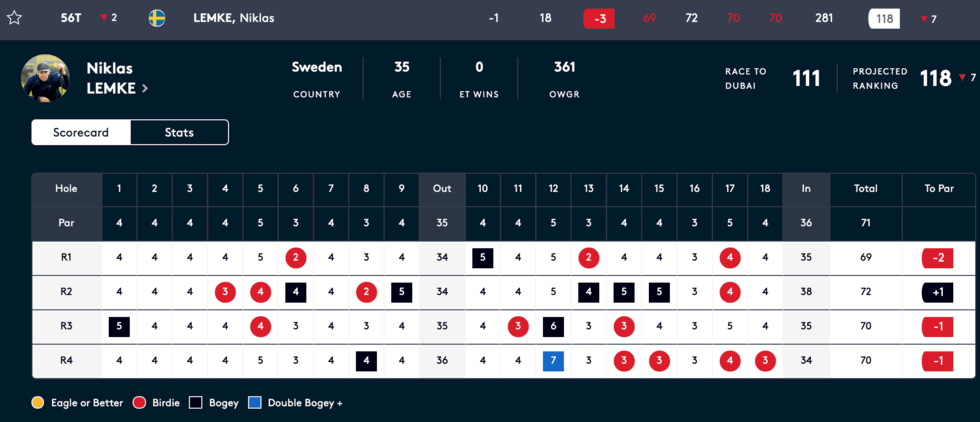Click the favorite star icon for Lemke
This screenshot has height=422, width=980.
click(x=14, y=18)
